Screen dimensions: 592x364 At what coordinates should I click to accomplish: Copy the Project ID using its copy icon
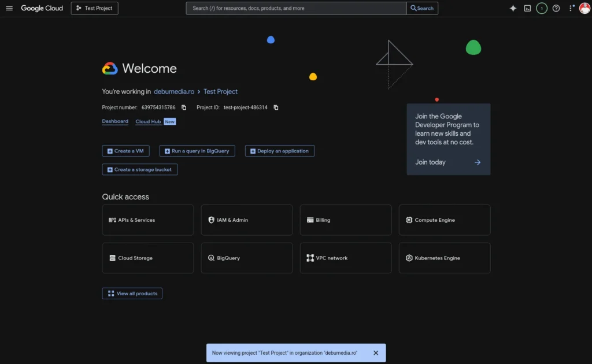click(276, 107)
